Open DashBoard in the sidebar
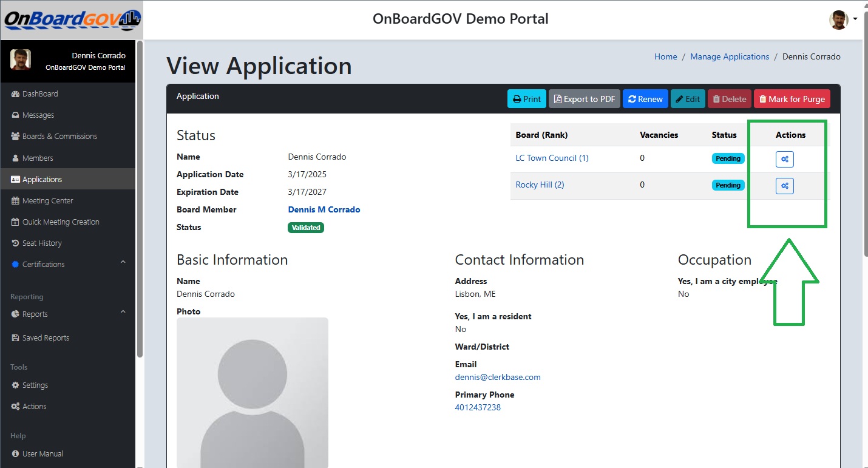Viewport: 868px width, 468px height. (40, 94)
